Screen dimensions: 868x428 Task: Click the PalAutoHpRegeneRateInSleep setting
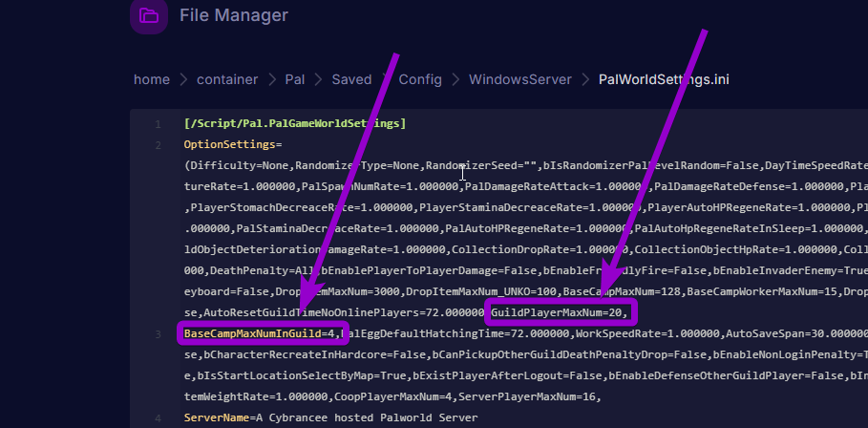[x=749, y=228]
